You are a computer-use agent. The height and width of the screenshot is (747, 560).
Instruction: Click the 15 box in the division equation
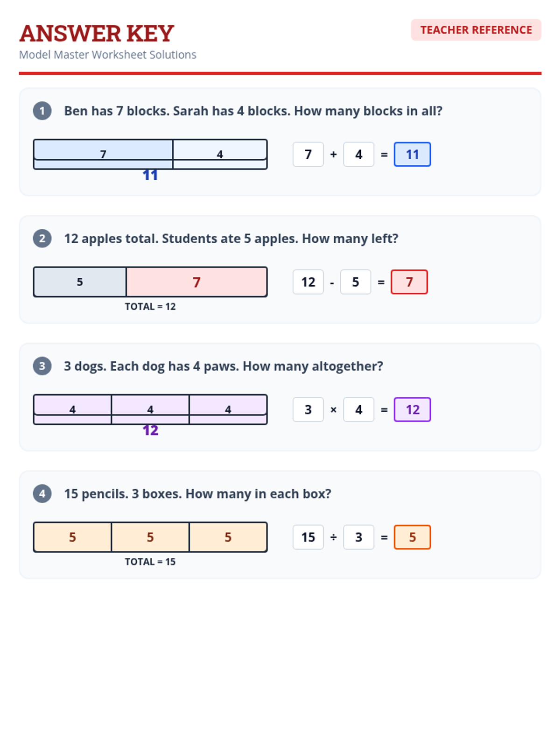point(308,537)
